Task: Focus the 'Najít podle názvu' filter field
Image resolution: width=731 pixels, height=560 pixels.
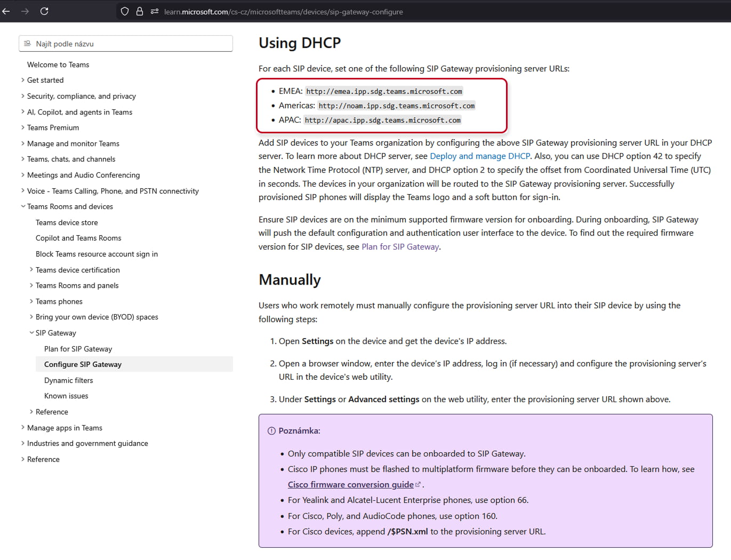Action: [x=126, y=44]
